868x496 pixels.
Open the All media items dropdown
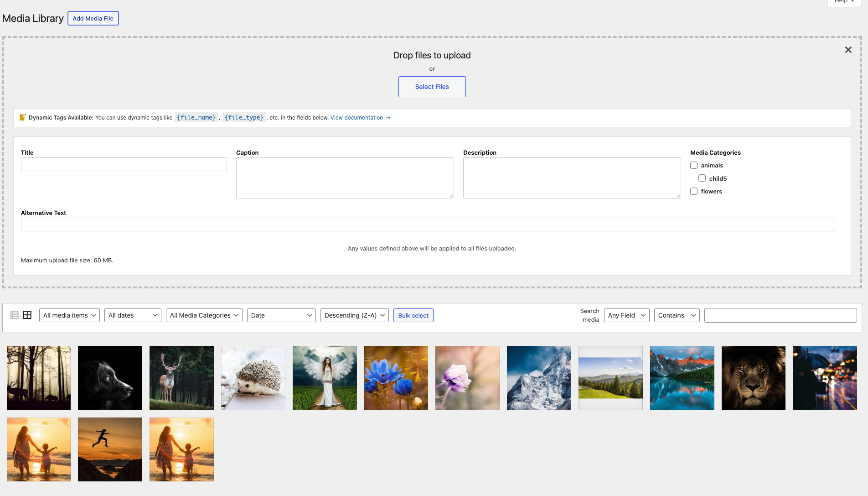pos(69,315)
